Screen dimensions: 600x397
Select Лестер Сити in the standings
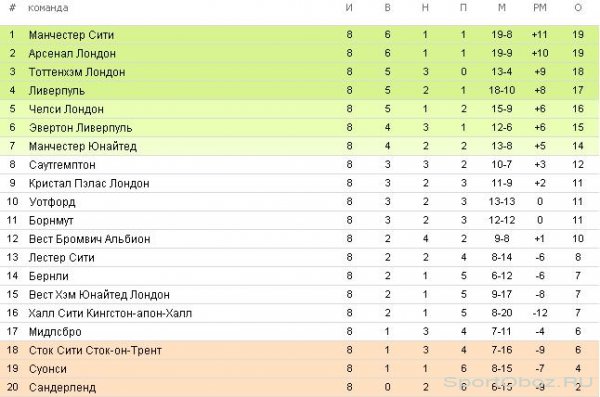(x=62, y=258)
